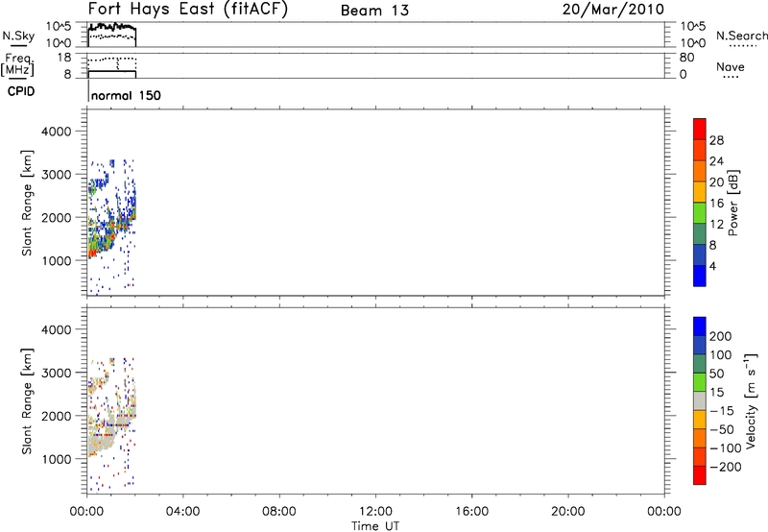Pick the yellow 16–20 dB Power colorbar segment
Viewport: 768px width, 532px height.
700,191
